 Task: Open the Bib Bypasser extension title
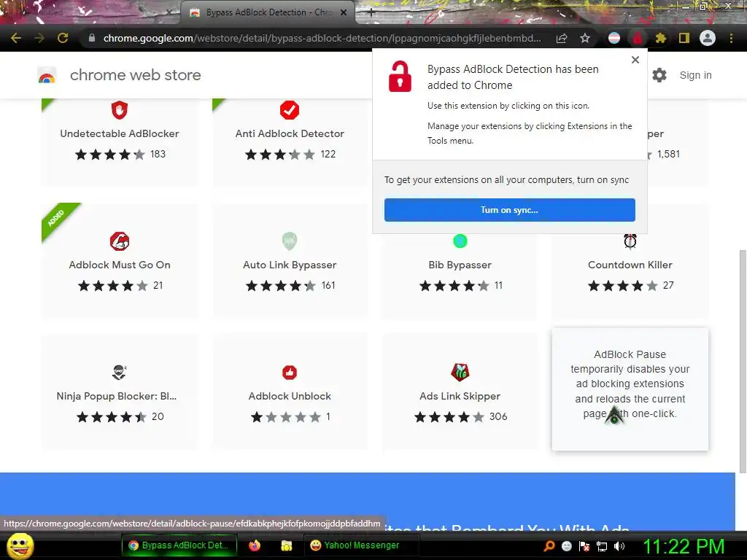(460, 265)
